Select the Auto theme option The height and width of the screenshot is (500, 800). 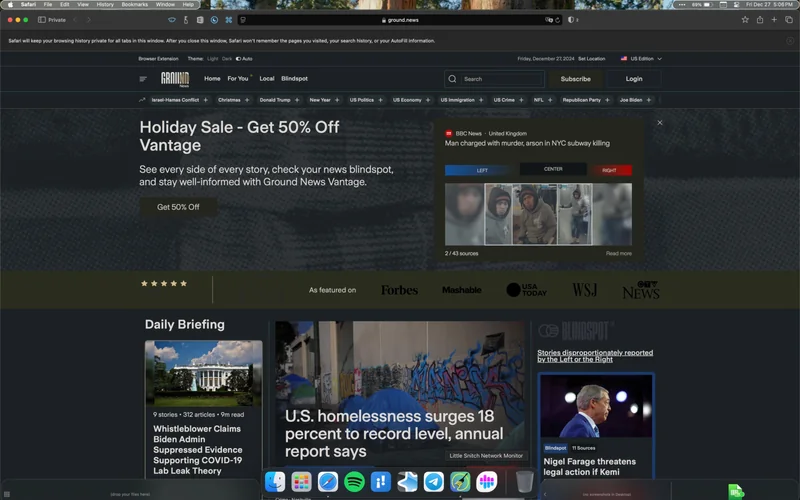pos(244,59)
